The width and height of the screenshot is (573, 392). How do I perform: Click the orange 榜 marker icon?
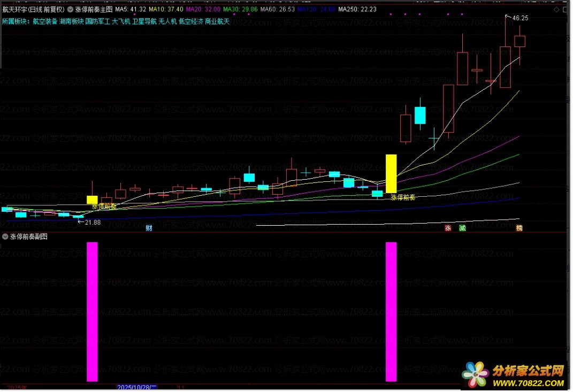coord(519,228)
